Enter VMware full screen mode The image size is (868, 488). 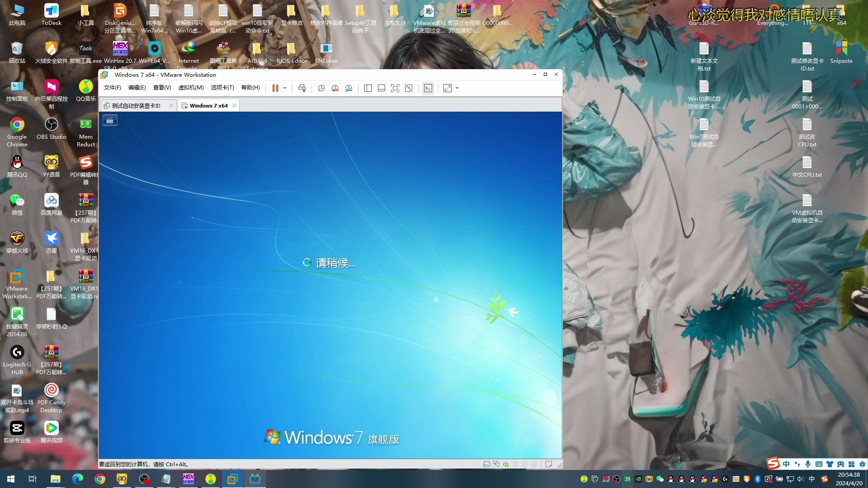click(x=395, y=88)
